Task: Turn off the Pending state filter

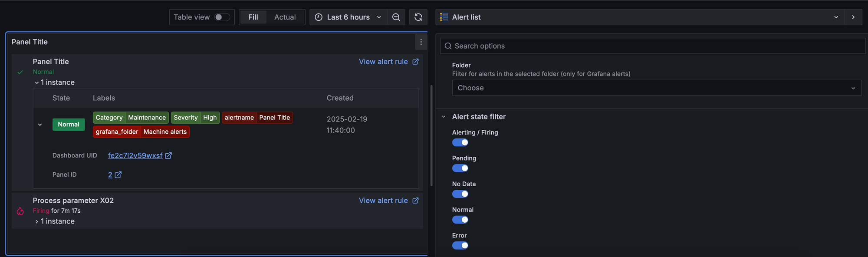Action: pos(460,168)
